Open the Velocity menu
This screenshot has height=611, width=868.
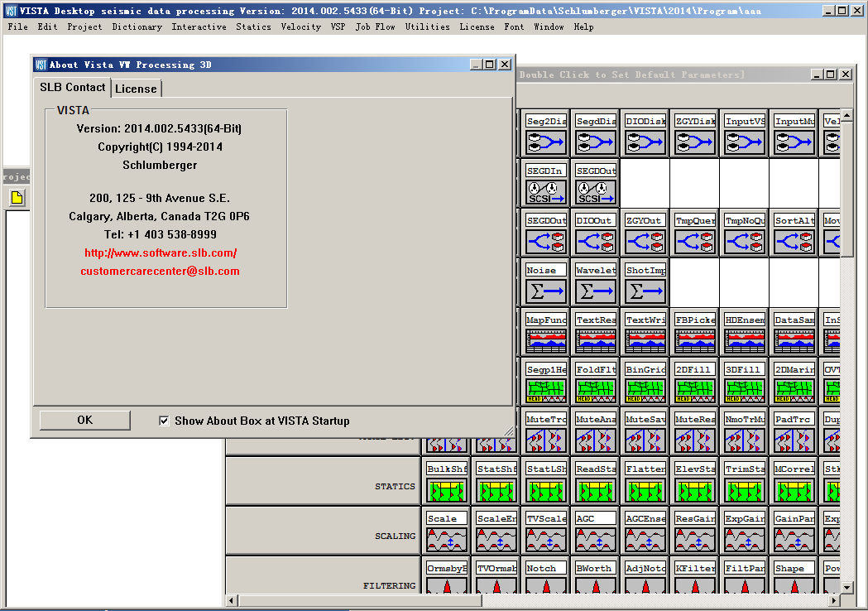click(300, 26)
